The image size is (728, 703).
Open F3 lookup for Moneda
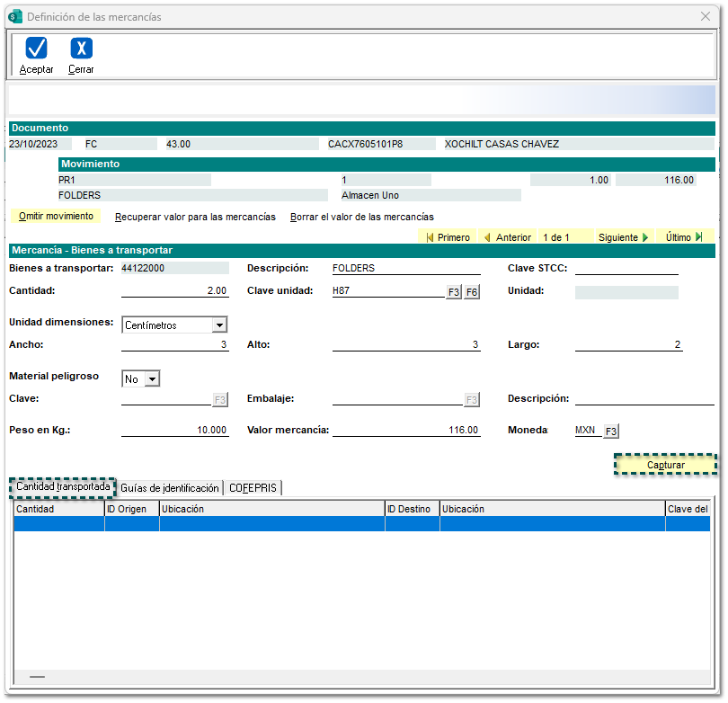coord(611,432)
